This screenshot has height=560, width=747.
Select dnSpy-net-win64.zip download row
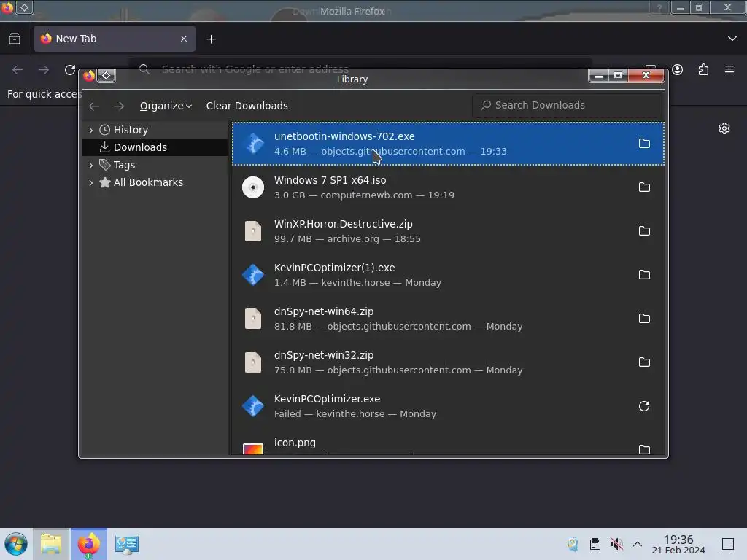pyautogui.click(x=448, y=319)
